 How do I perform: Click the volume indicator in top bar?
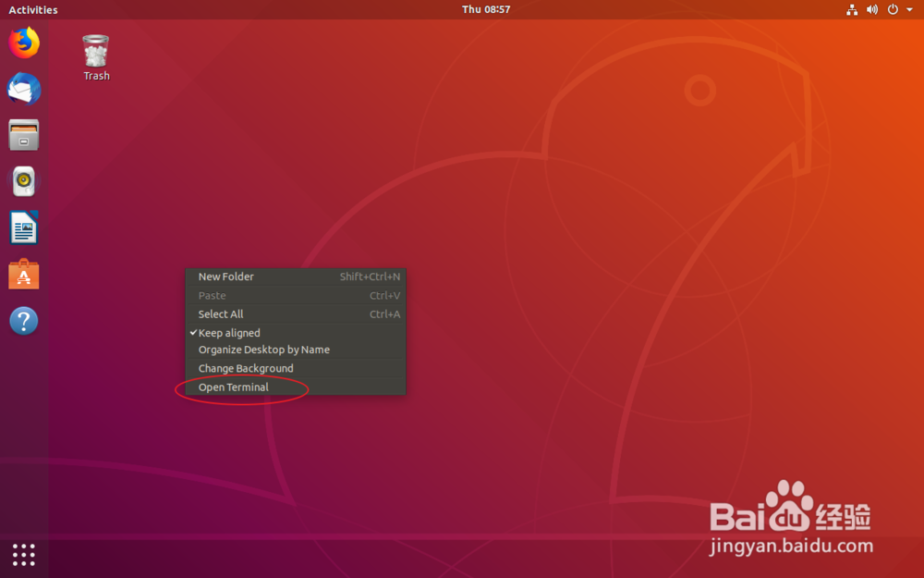870,9
